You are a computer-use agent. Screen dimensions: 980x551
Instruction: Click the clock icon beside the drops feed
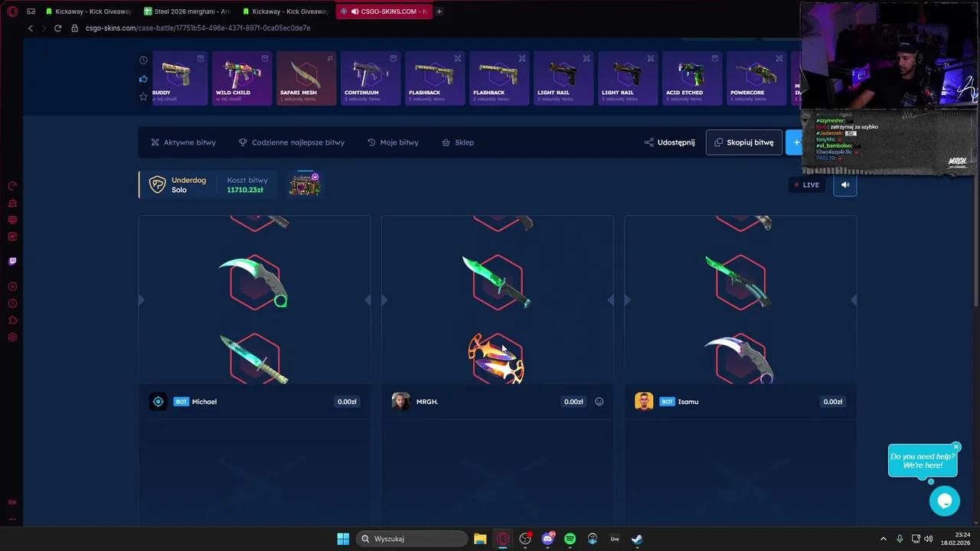[143, 60]
